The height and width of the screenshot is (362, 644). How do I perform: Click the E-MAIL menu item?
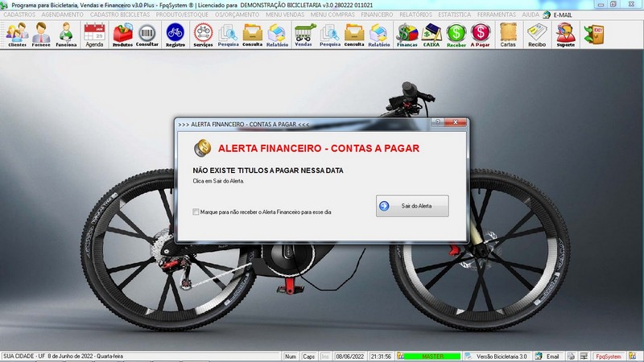[x=558, y=14]
